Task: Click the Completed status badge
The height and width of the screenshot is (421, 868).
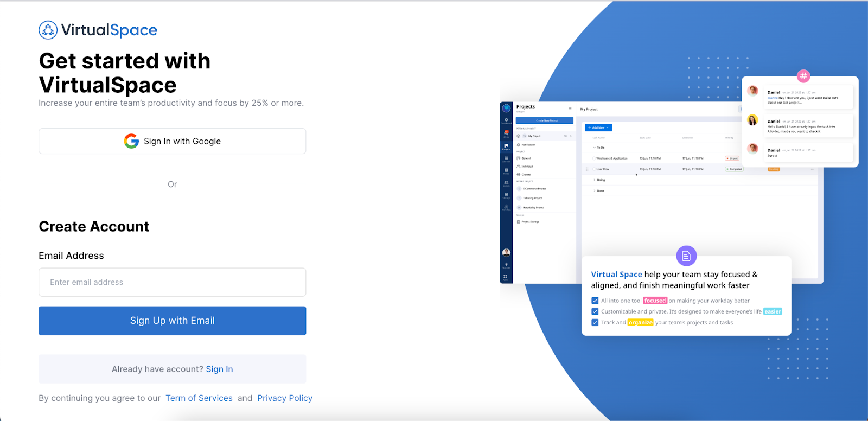Action: pyautogui.click(x=735, y=169)
